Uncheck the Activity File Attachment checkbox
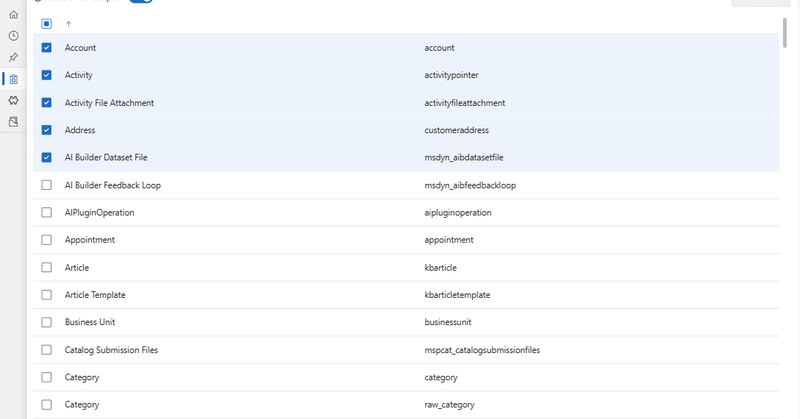The width and height of the screenshot is (800, 419). (46, 103)
